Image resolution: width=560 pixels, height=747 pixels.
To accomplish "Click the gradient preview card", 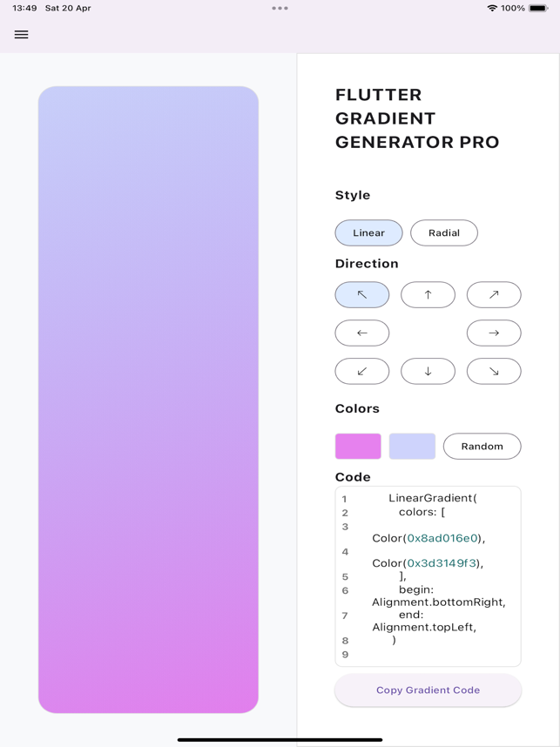I will tap(148, 400).
